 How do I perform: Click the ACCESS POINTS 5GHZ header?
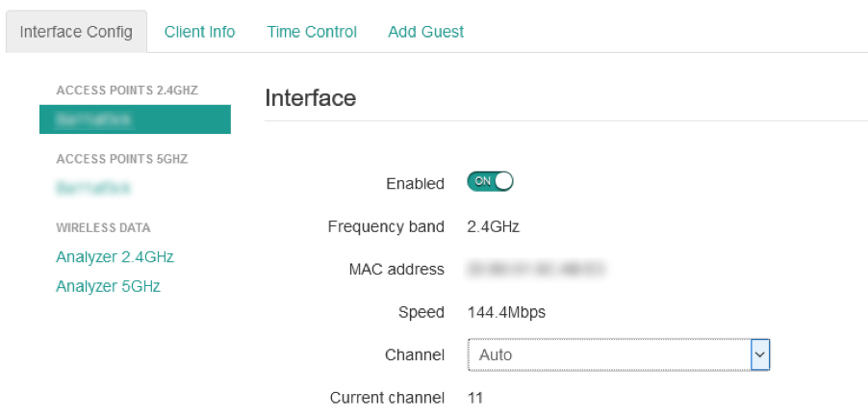pyautogui.click(x=122, y=160)
